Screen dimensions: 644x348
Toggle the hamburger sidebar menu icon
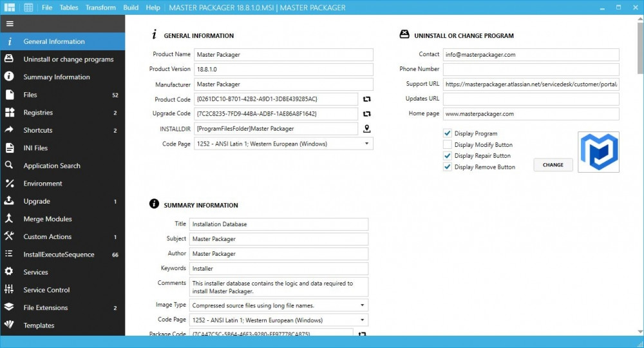point(10,24)
